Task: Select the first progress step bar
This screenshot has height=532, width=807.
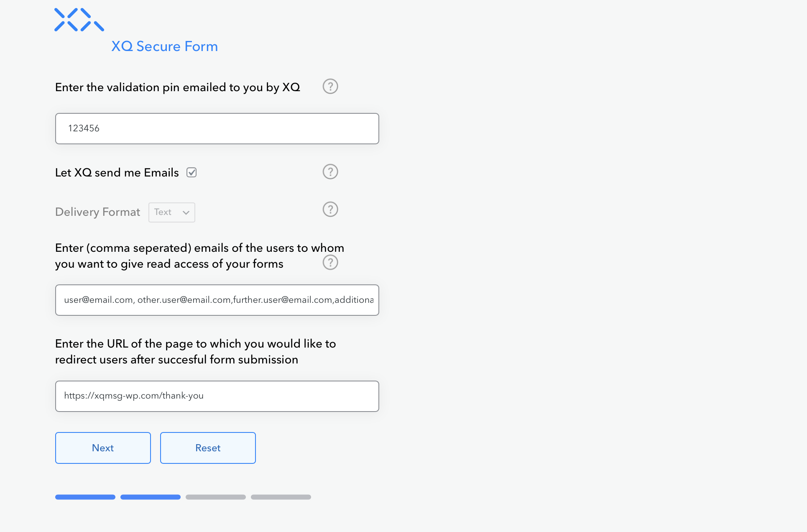Action: tap(85, 497)
